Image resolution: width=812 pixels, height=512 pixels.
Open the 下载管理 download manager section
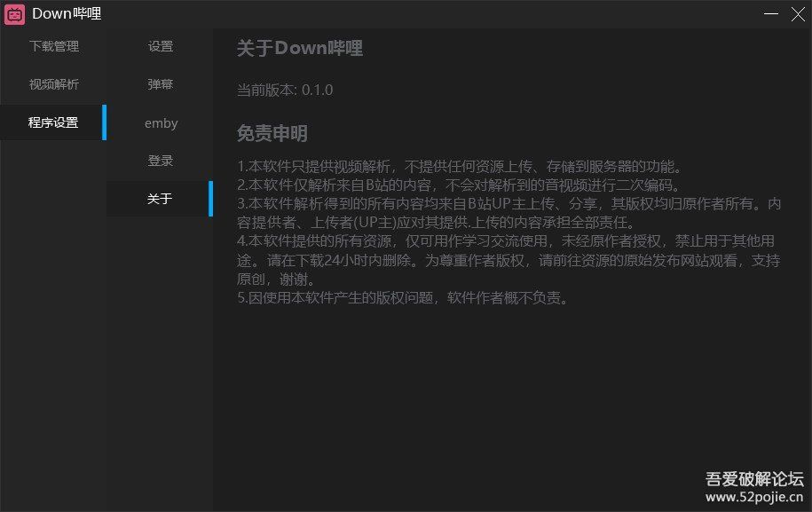pos(52,45)
